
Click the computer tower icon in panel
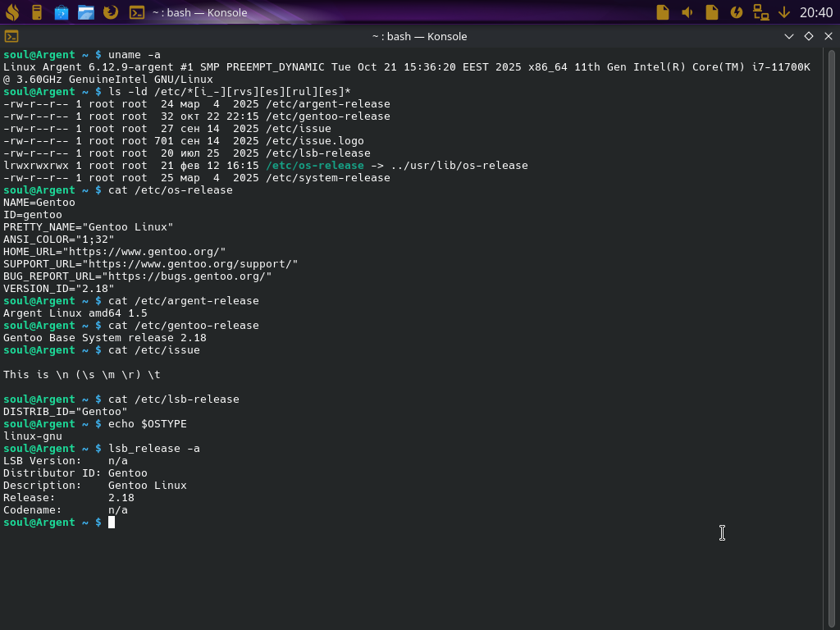37,12
